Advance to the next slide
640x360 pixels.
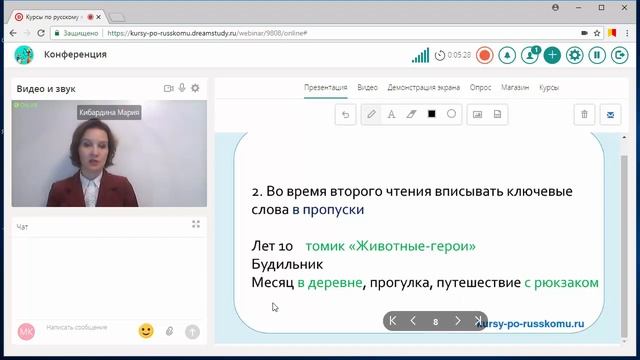pyautogui.click(x=458, y=321)
